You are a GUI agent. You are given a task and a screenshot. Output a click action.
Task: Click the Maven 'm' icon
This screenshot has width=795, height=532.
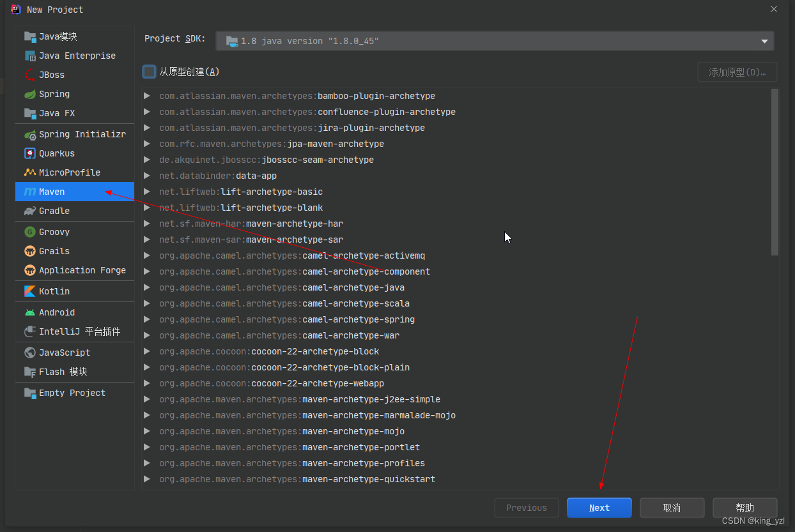pos(30,192)
